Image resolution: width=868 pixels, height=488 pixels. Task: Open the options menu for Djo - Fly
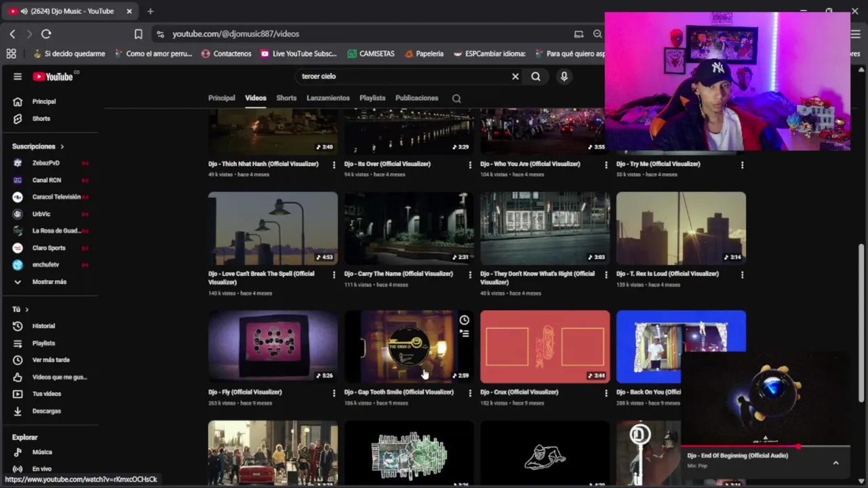point(334,392)
